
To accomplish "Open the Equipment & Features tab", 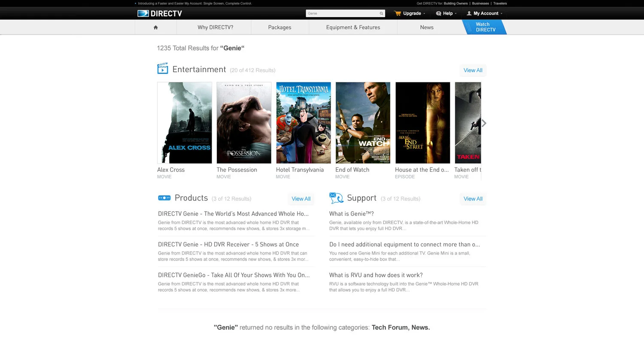I will [x=353, y=27].
